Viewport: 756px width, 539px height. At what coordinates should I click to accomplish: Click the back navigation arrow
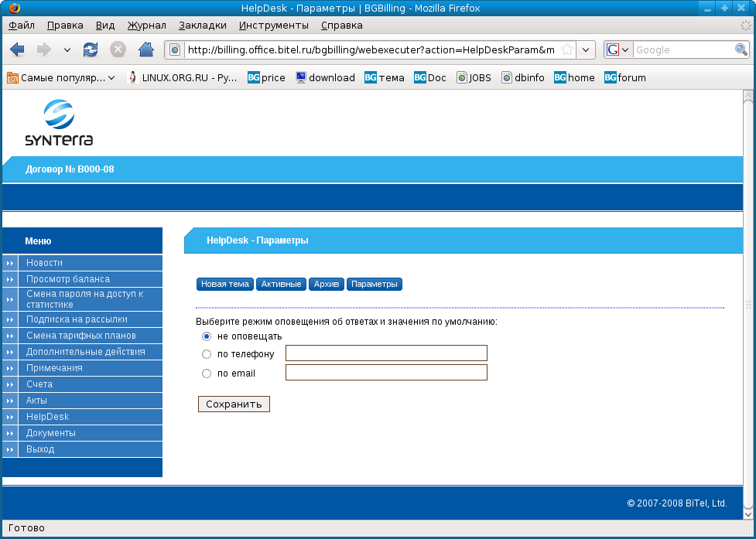pos(17,49)
